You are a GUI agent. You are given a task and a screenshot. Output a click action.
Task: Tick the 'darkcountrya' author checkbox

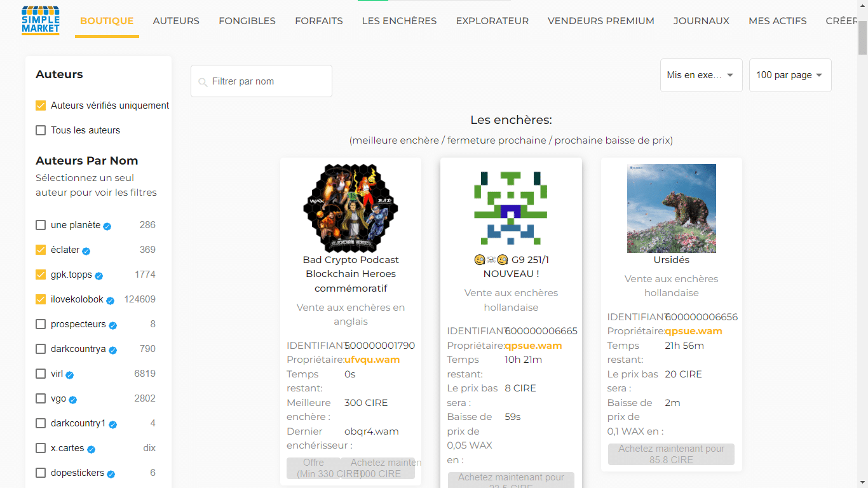pos(41,349)
